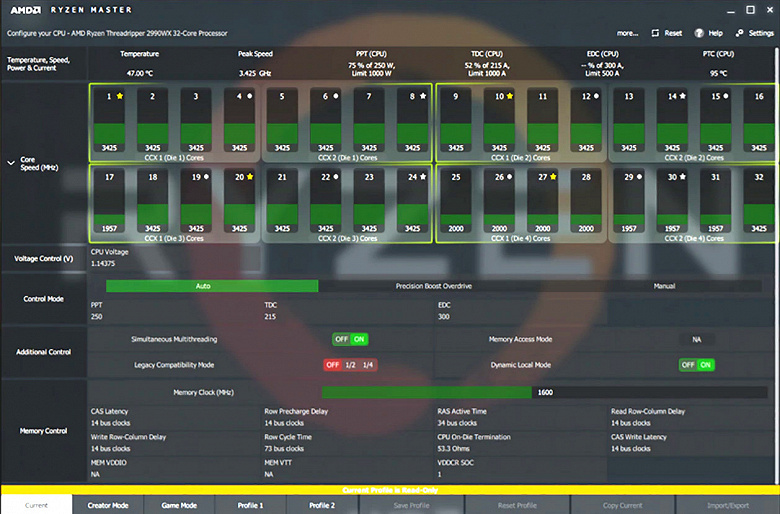Select Precision Boost Overdrive control mode
The image size is (780, 514).
coord(433,286)
